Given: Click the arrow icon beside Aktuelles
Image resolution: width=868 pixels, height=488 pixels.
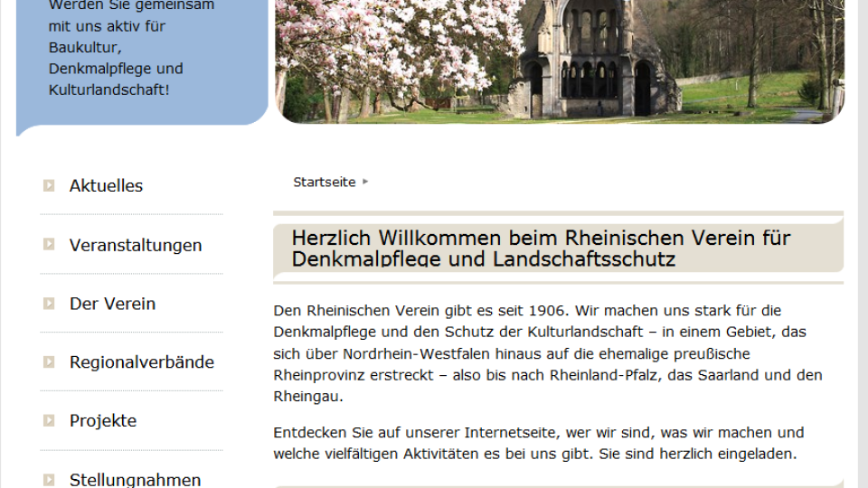Looking at the screenshot, I should [x=49, y=185].
